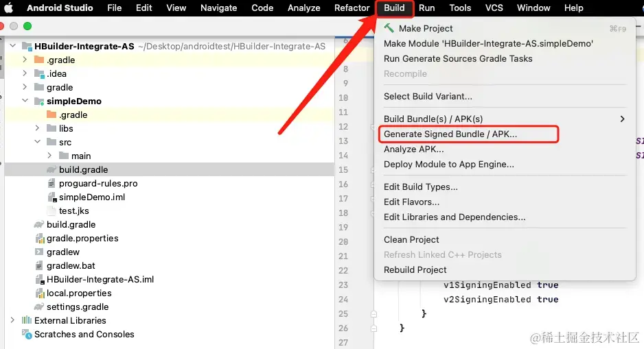Click the HBuilder-Integrate-AS.iml file icon
The height and width of the screenshot is (349, 644).
(40, 280)
